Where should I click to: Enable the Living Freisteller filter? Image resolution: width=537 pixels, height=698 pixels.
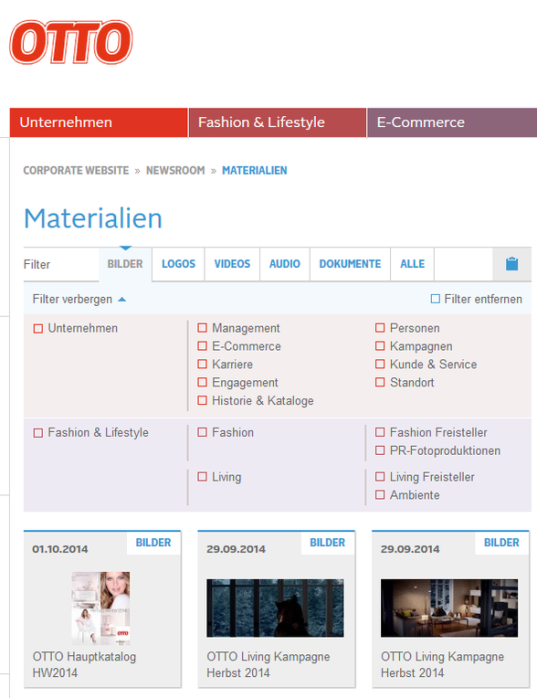[x=380, y=477]
